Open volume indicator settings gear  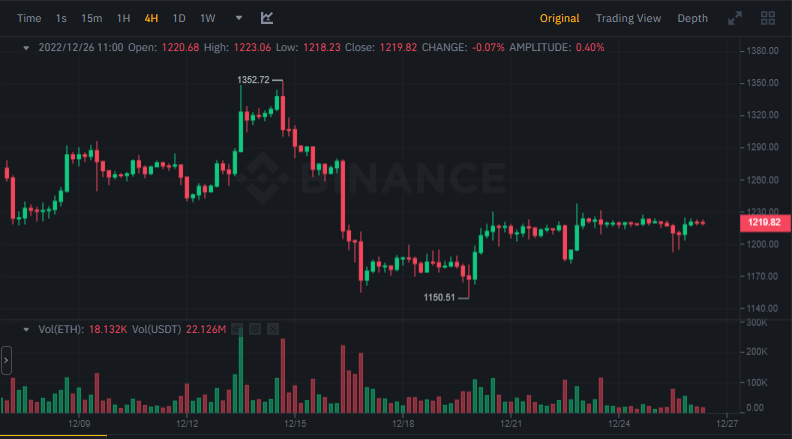coord(255,329)
